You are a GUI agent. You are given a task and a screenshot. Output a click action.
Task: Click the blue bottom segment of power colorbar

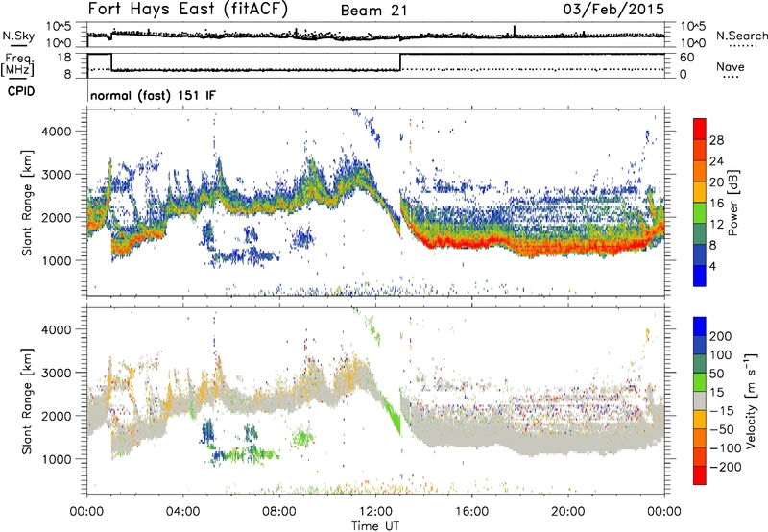tap(700, 277)
